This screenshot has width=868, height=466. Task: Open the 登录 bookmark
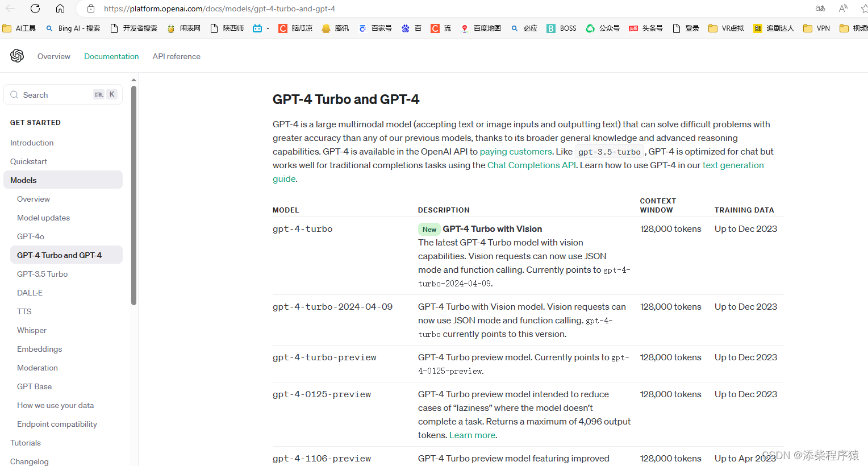pos(686,28)
